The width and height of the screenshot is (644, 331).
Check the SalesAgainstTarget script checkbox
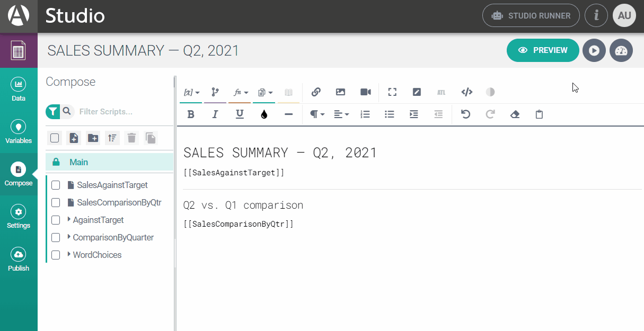pyautogui.click(x=56, y=185)
